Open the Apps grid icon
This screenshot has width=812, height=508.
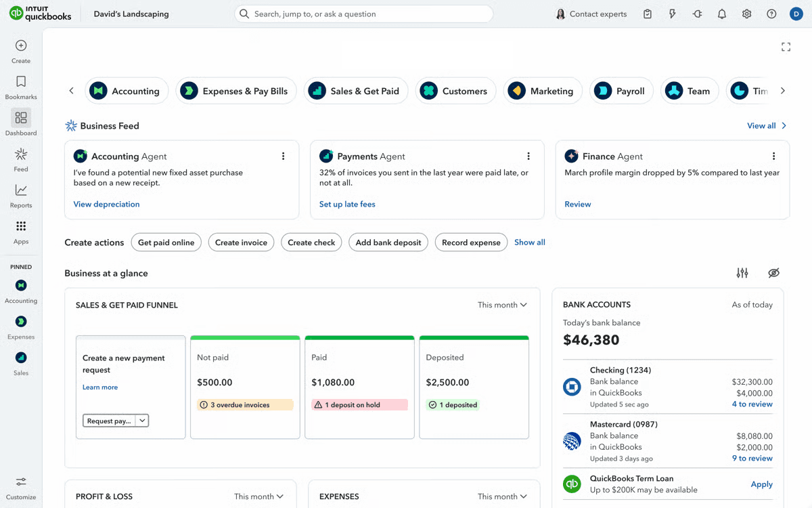(21, 226)
